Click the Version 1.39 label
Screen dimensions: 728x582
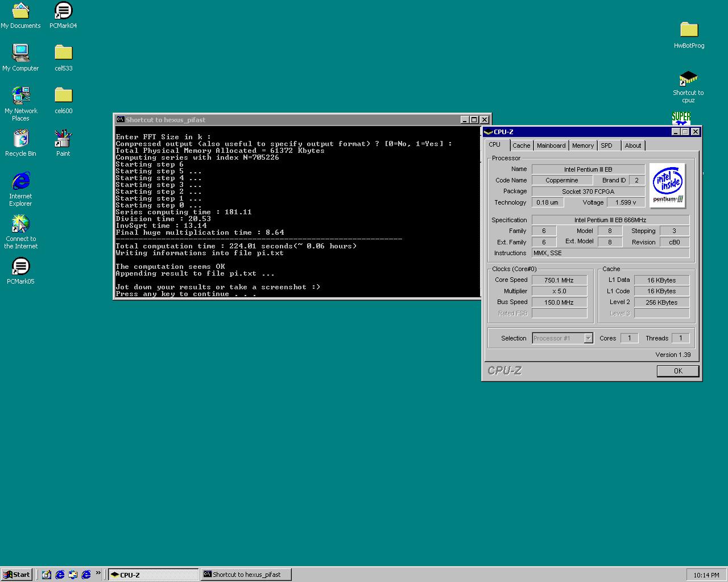point(673,355)
